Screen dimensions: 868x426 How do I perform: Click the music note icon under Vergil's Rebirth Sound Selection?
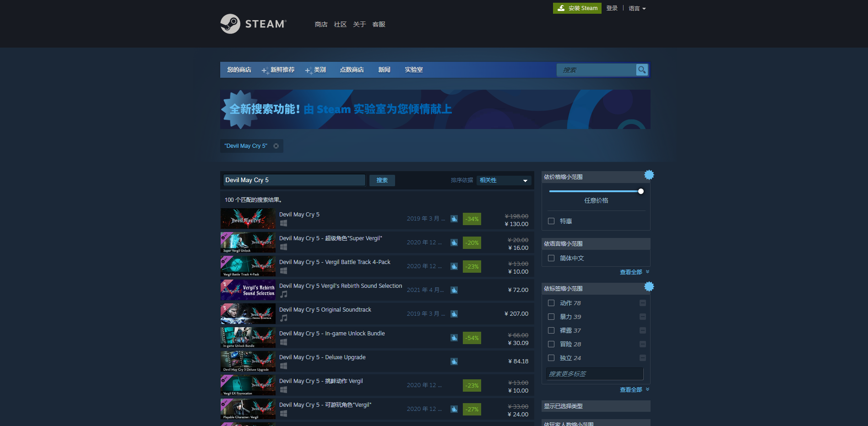coord(284,294)
